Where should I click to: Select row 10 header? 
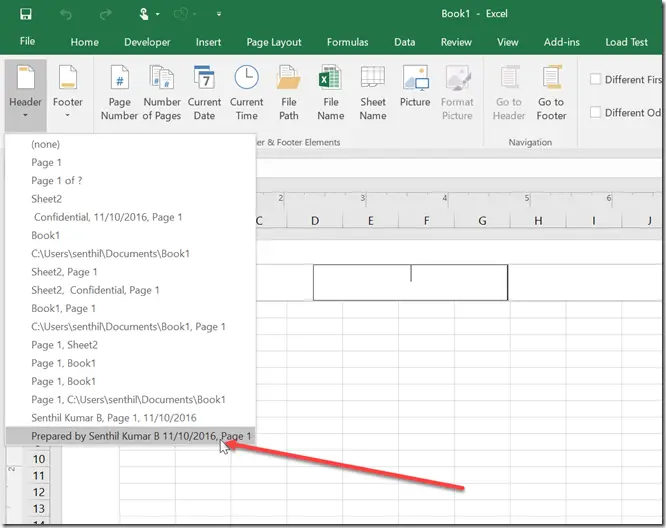[x=39, y=459]
